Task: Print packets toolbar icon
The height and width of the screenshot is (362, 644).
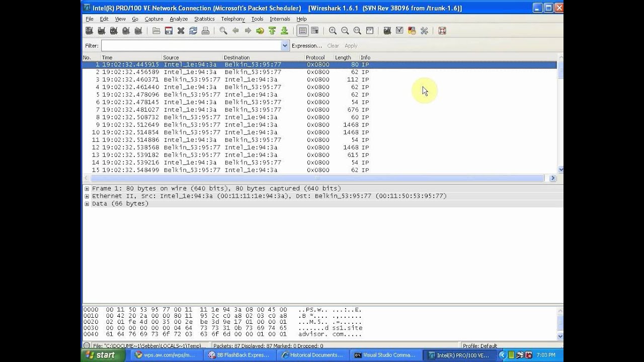Action: coord(205,31)
